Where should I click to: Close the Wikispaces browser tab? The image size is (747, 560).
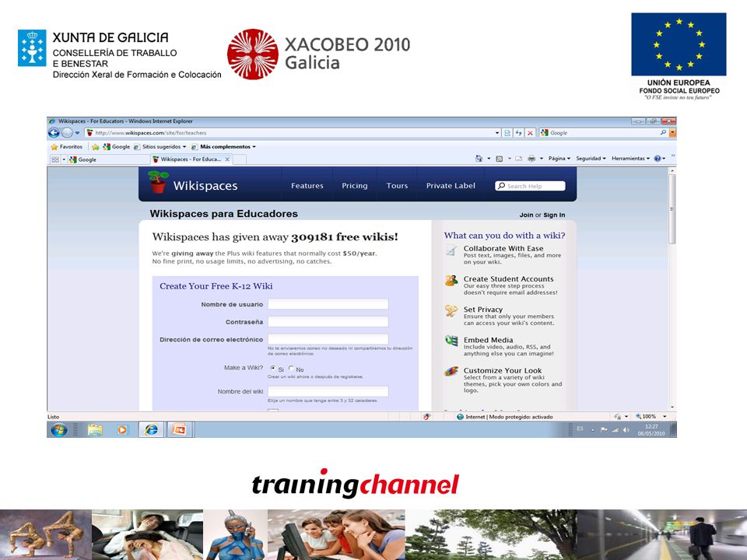(227, 159)
